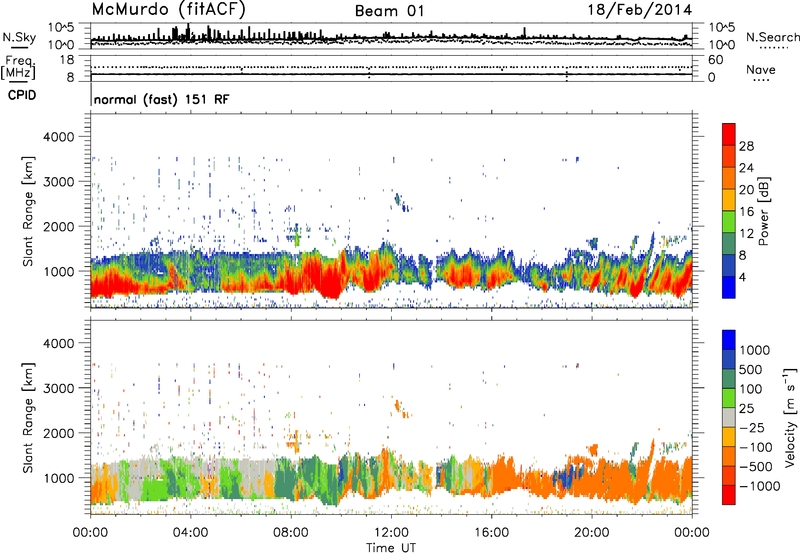
Task: Click the McMurdo (fitACF) title text
Action: [x=168, y=10]
